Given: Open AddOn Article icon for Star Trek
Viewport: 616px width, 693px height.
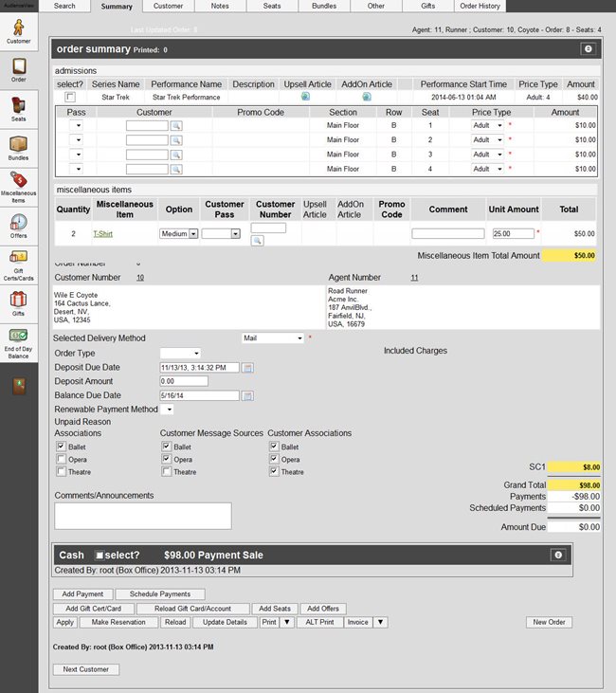Looking at the screenshot, I should 367,97.
